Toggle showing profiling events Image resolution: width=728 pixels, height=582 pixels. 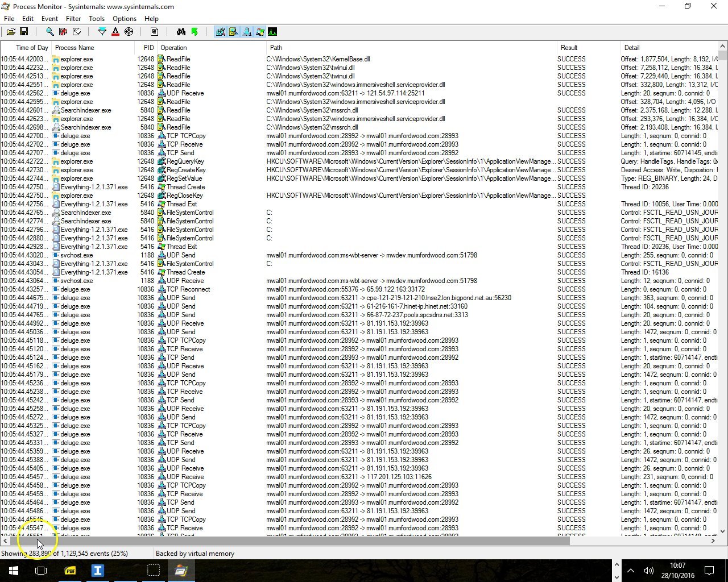click(272, 31)
